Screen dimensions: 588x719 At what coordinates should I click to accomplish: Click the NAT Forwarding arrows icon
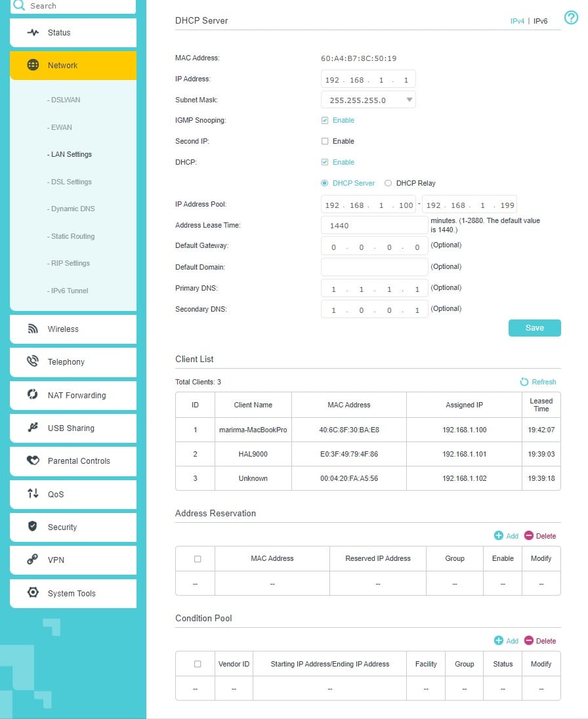(x=33, y=394)
